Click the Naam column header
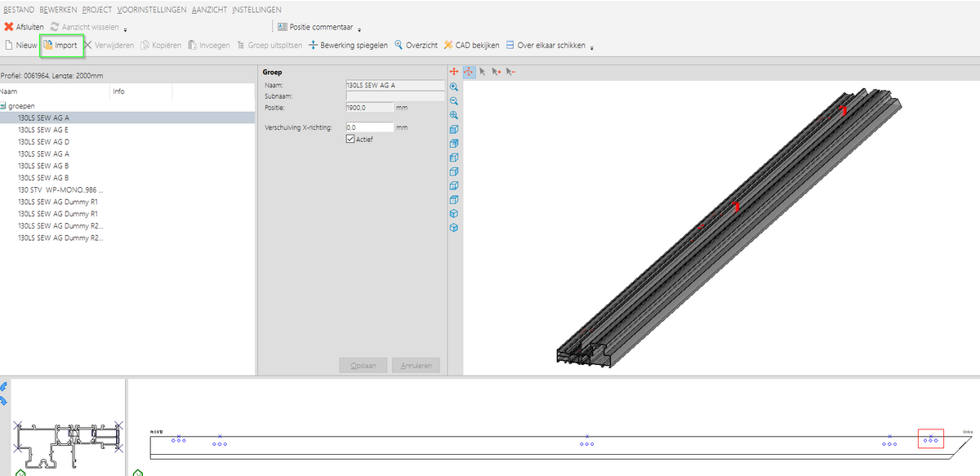 pos(55,91)
